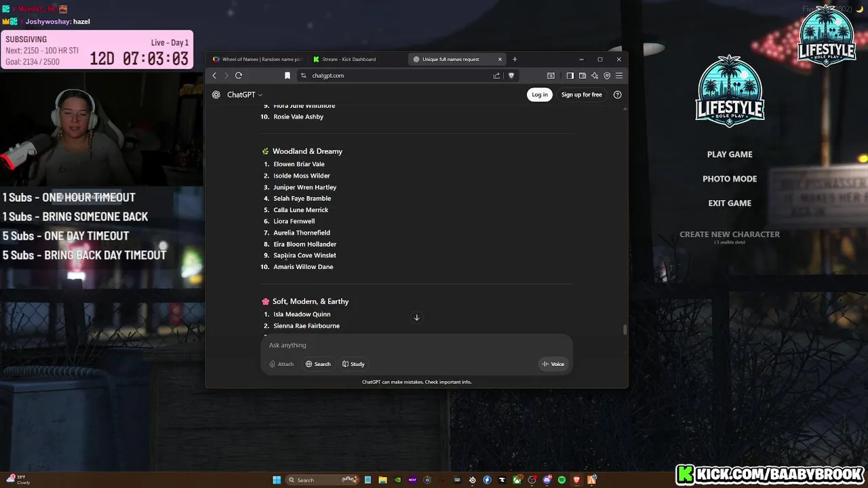Click name Juniper Wren Hartley
868x488 pixels.
(x=305, y=187)
